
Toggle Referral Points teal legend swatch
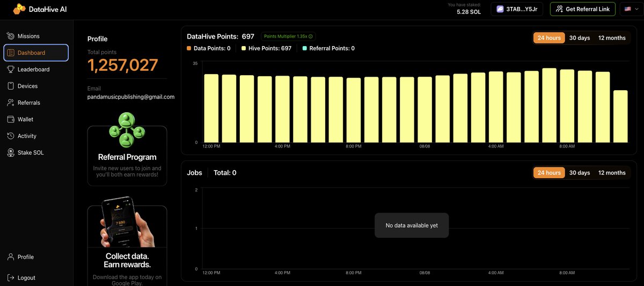(x=305, y=48)
